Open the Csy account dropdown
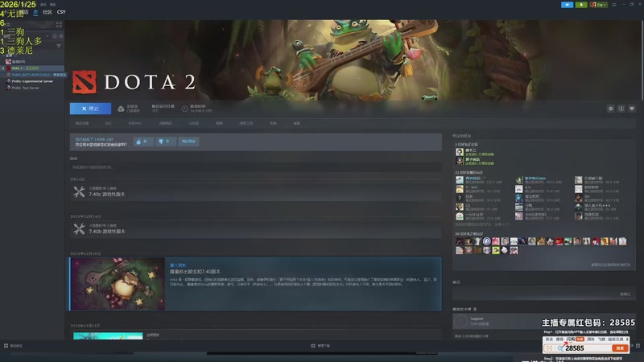Image resolution: width=644 pixels, height=362 pixels. (x=598, y=5)
